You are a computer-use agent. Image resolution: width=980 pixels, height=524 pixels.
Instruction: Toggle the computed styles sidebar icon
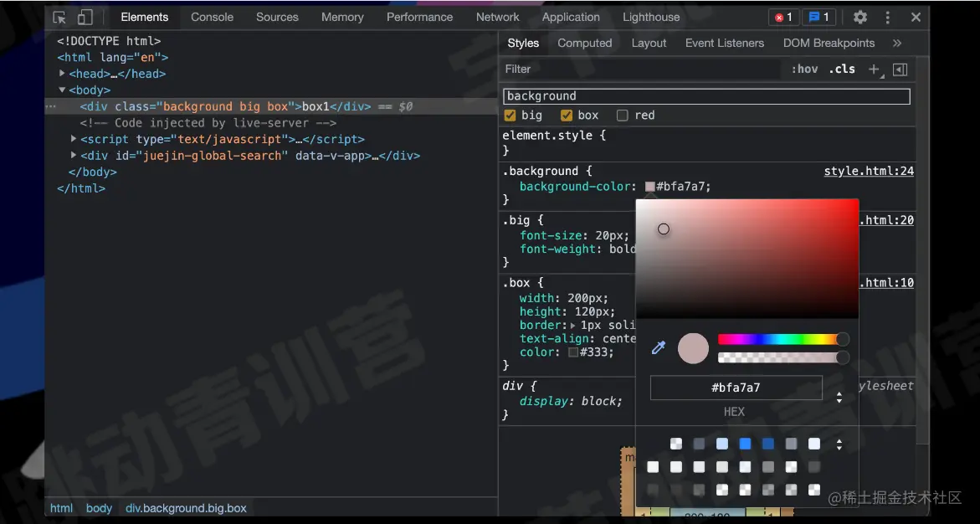pos(900,69)
